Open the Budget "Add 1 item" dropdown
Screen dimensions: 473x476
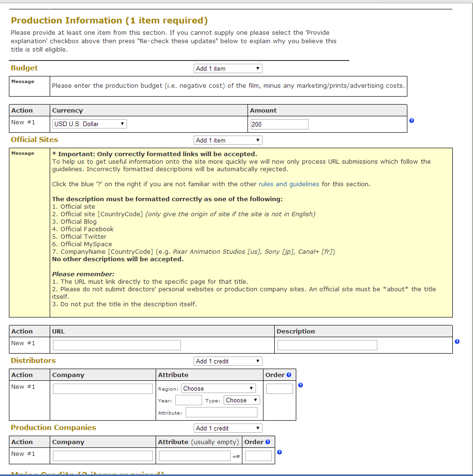(x=228, y=68)
